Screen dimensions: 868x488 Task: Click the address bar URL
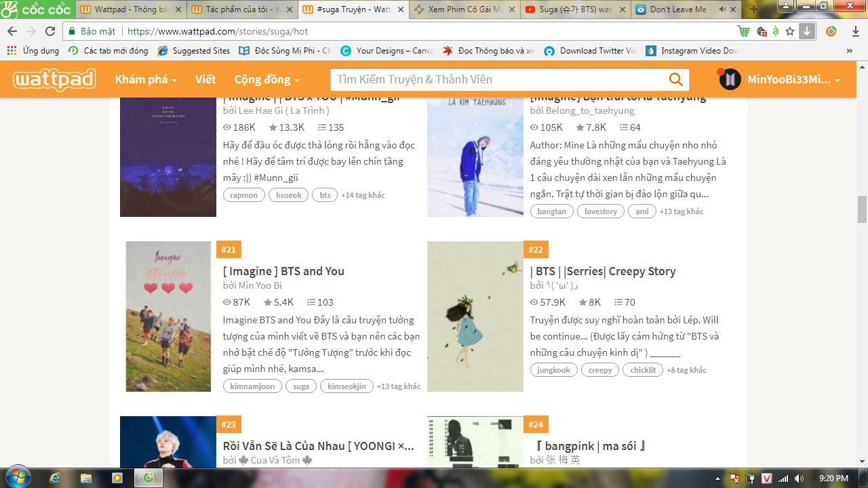click(218, 31)
